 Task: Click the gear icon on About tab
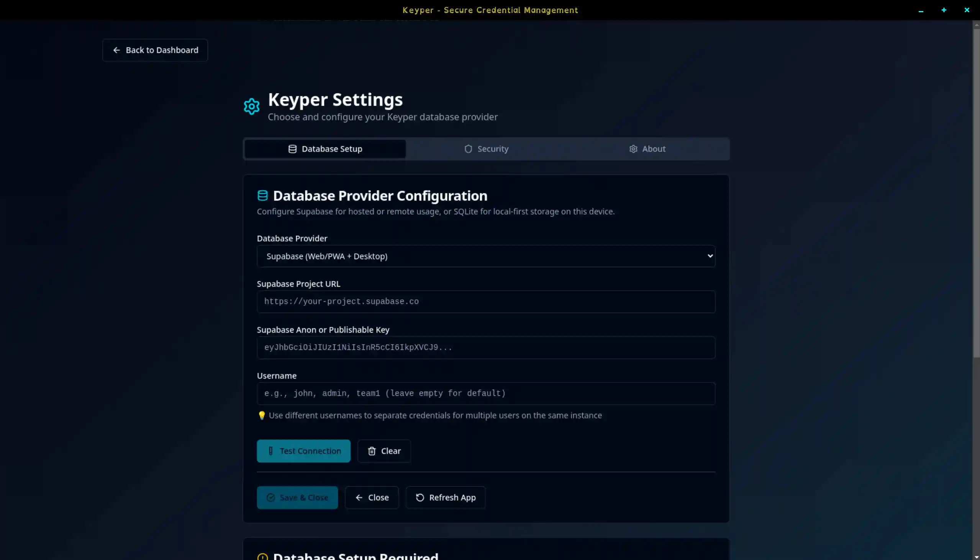click(634, 149)
